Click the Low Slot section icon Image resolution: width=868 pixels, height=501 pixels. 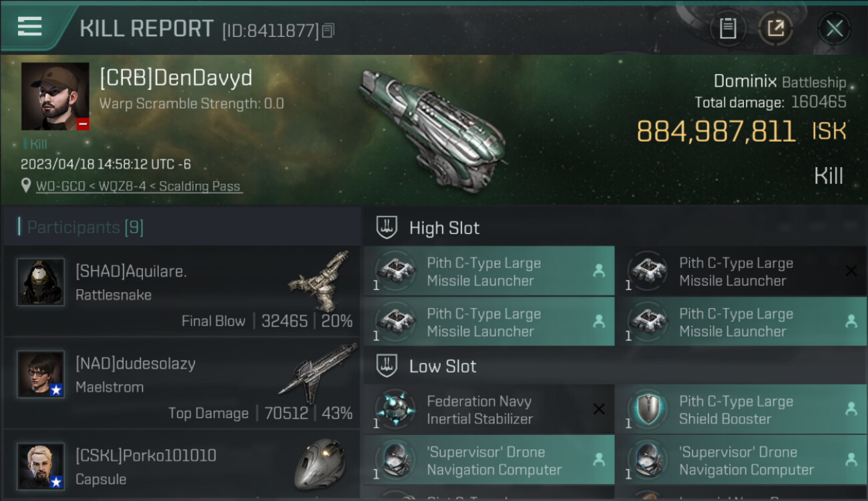coord(387,366)
